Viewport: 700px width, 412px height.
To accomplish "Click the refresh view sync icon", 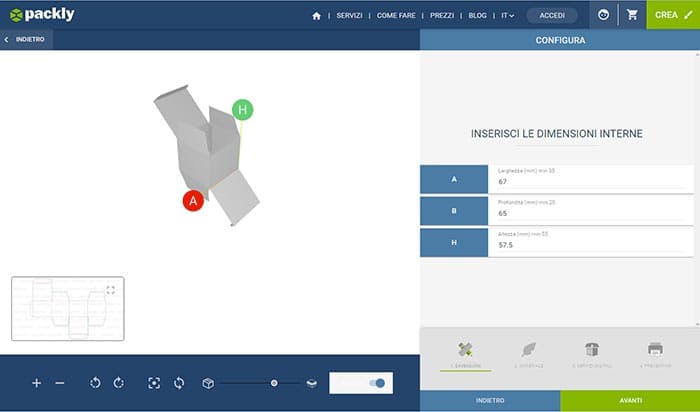I will (179, 383).
